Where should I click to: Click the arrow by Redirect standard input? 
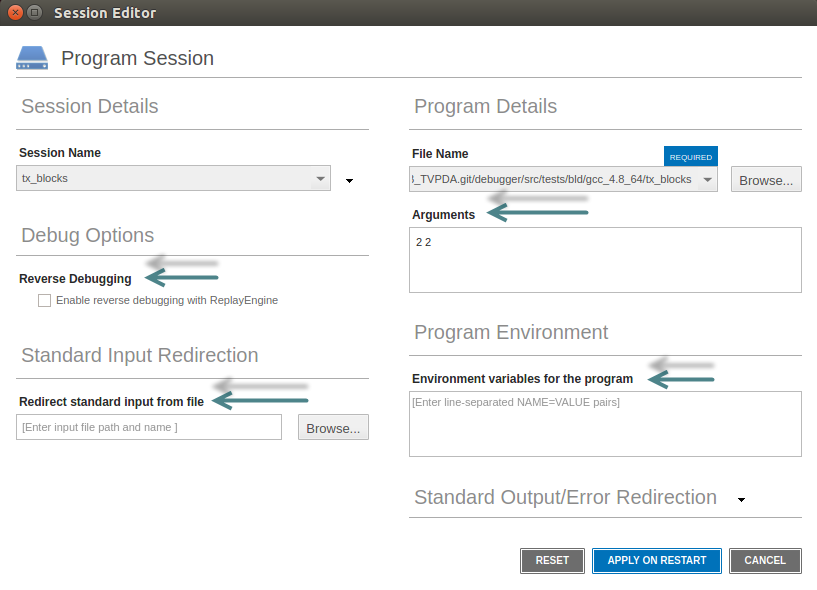pos(261,399)
